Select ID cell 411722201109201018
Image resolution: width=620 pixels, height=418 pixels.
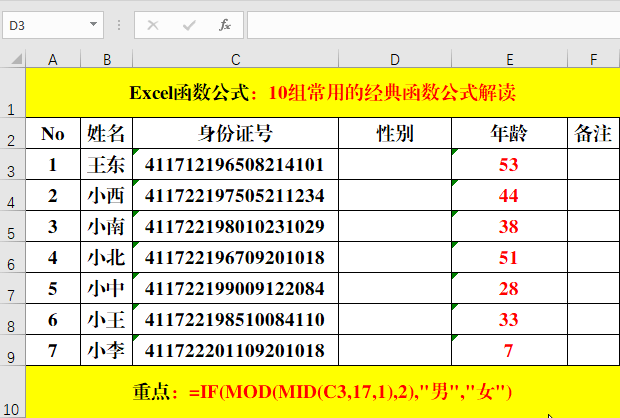pyautogui.click(x=236, y=350)
